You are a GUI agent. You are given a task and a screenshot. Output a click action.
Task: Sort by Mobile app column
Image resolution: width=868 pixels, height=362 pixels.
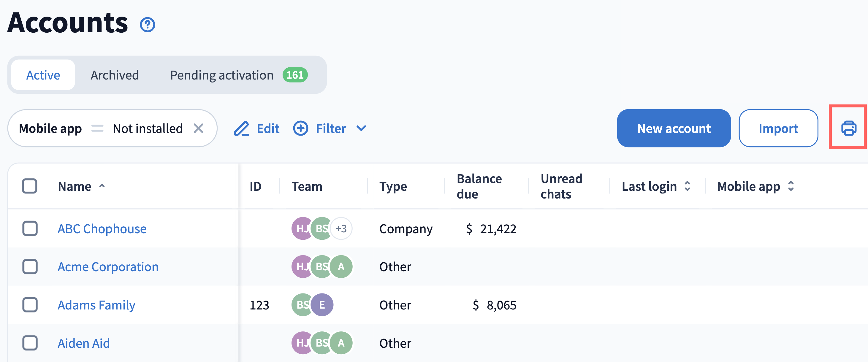(791, 186)
